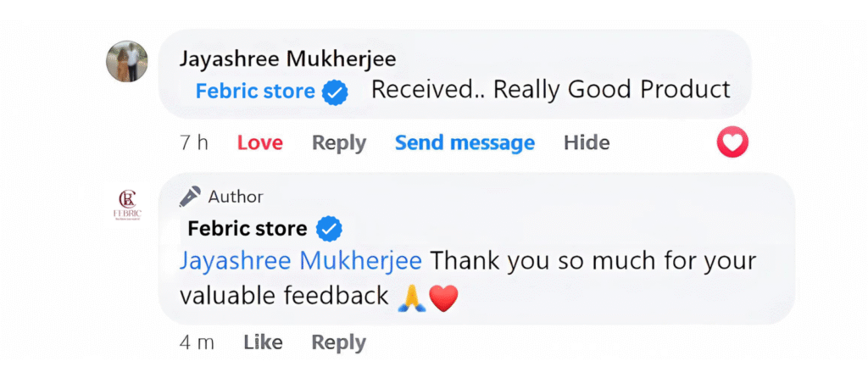Click the red heart emoji in the reply

coord(443,296)
